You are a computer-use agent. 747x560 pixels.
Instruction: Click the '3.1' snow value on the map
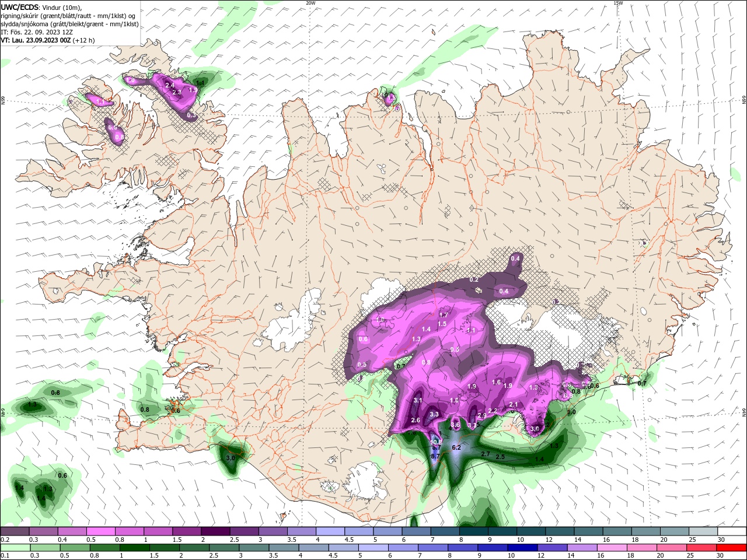point(417,401)
